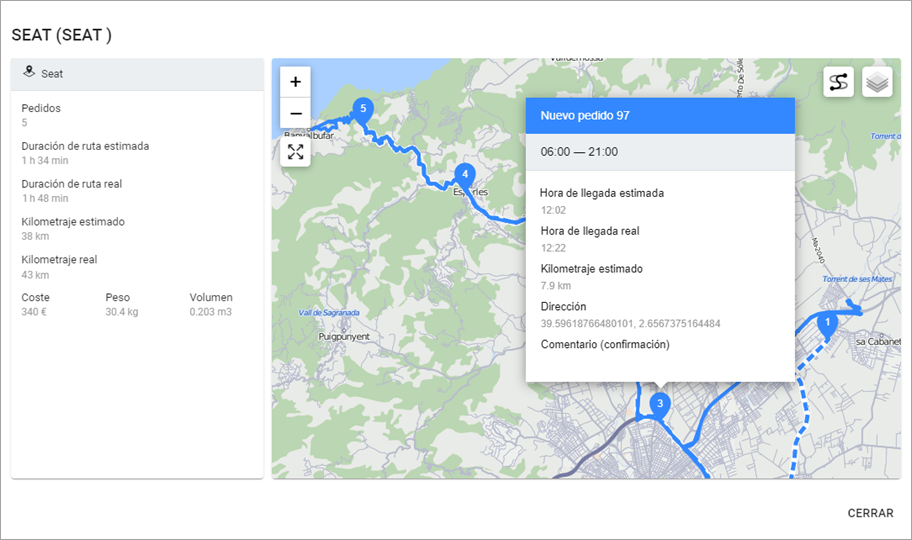Click real mileage 43 km

point(35,275)
